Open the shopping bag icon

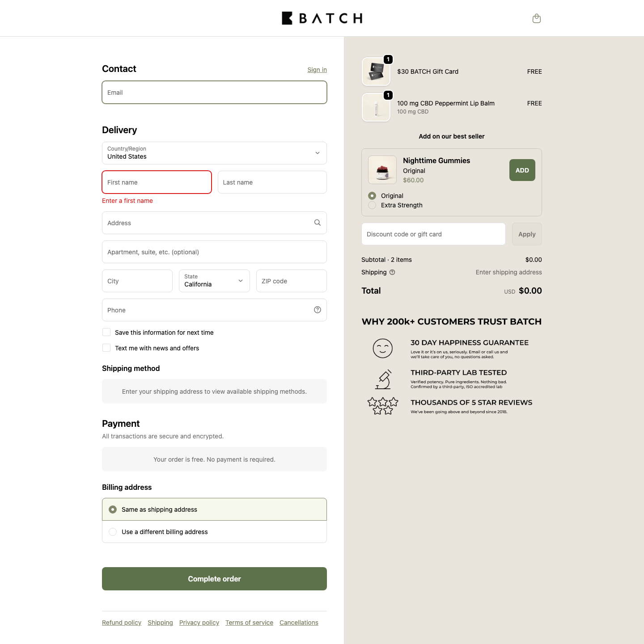point(536,18)
